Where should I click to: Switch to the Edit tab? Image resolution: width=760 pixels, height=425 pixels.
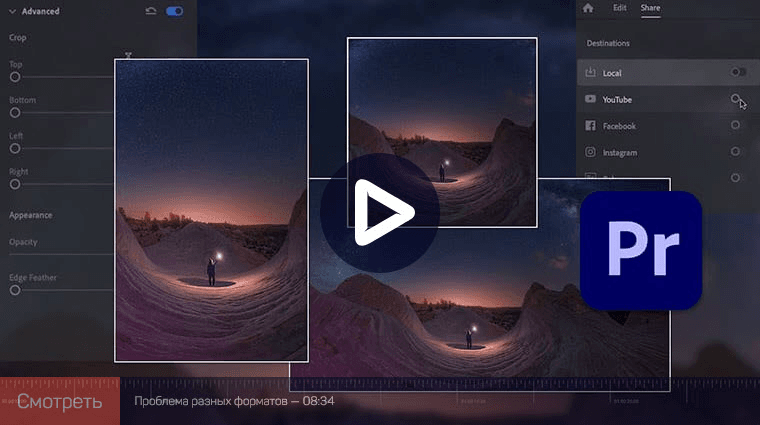[x=619, y=8]
